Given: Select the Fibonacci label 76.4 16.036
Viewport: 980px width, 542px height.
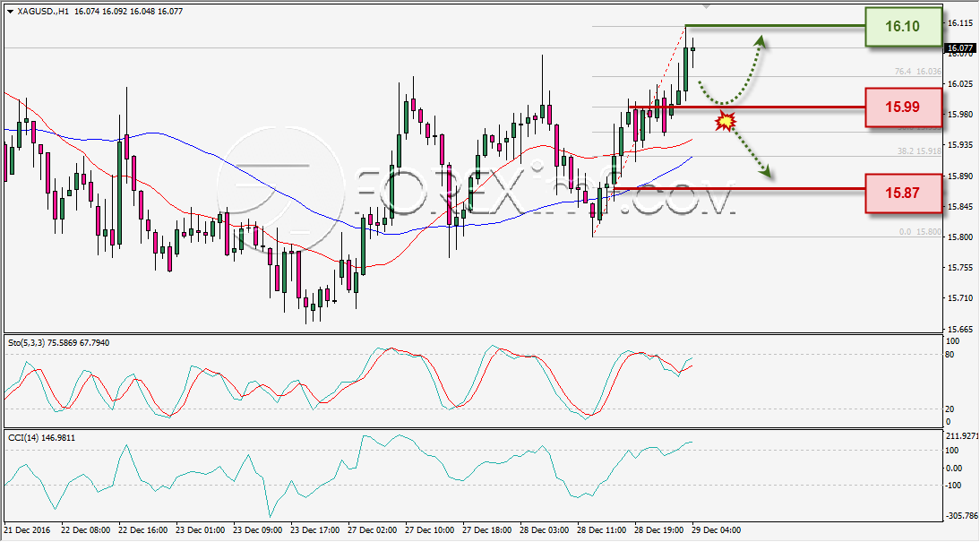Looking at the screenshot, I should (917, 72).
